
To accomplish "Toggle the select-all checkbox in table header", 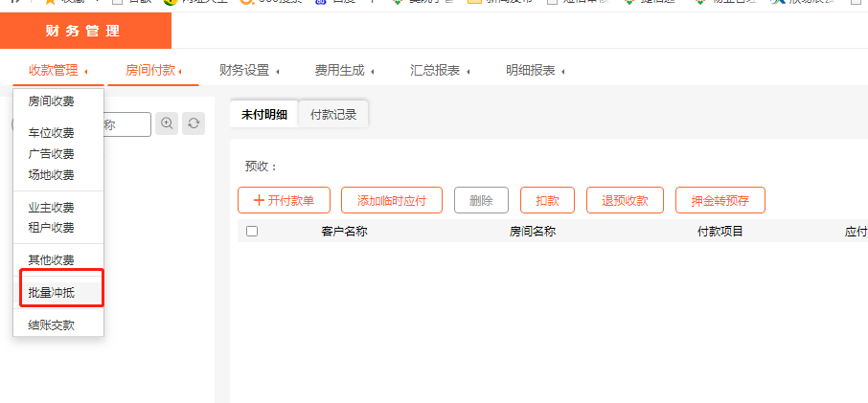I will coord(252,231).
